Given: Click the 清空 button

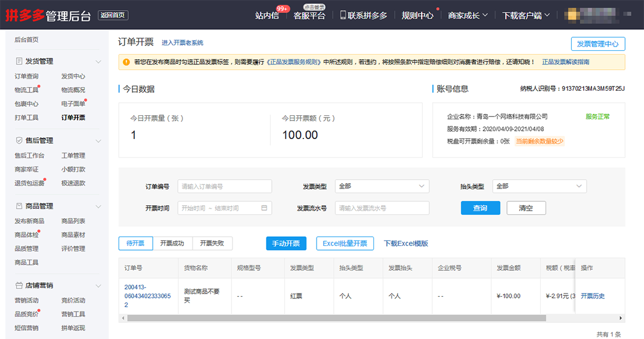Looking at the screenshot, I should coord(526,208).
